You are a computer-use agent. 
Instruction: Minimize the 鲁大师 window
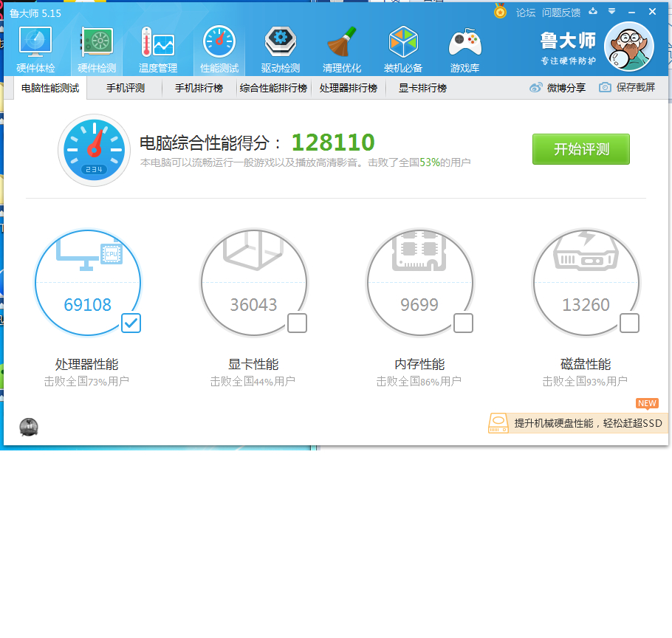[x=631, y=13]
